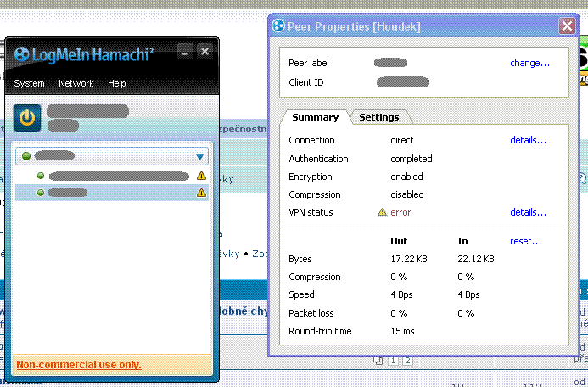Viewport: 588px width, 387px height.
Task: Open the Help menu in Hamachi
Action: coord(116,83)
